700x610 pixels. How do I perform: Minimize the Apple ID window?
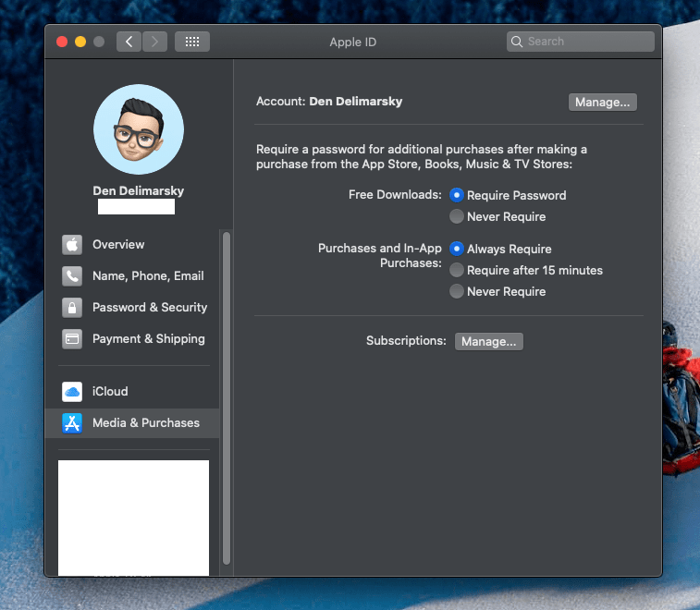(80, 42)
